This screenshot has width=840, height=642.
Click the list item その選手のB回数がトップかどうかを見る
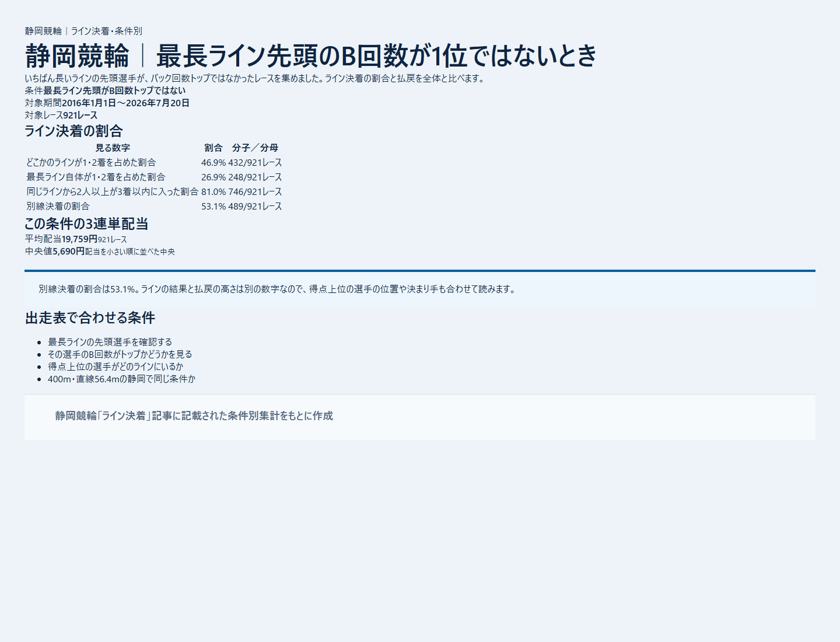pos(120,354)
